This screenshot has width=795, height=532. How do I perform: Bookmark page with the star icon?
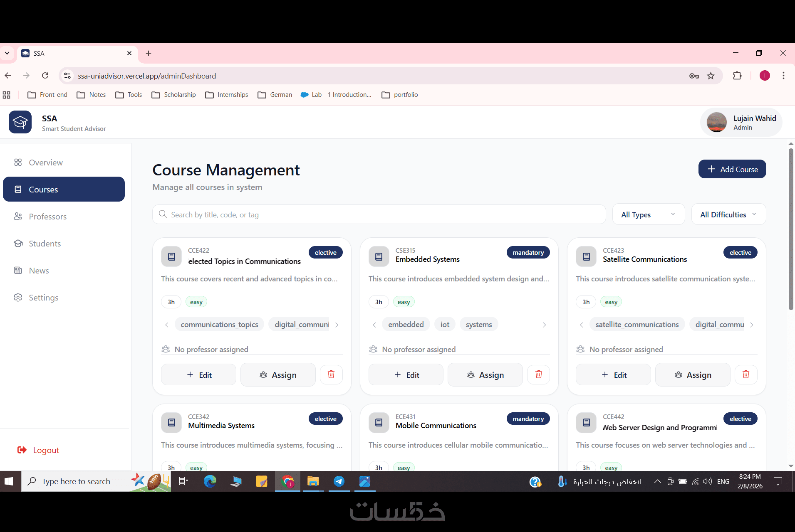[x=711, y=76]
